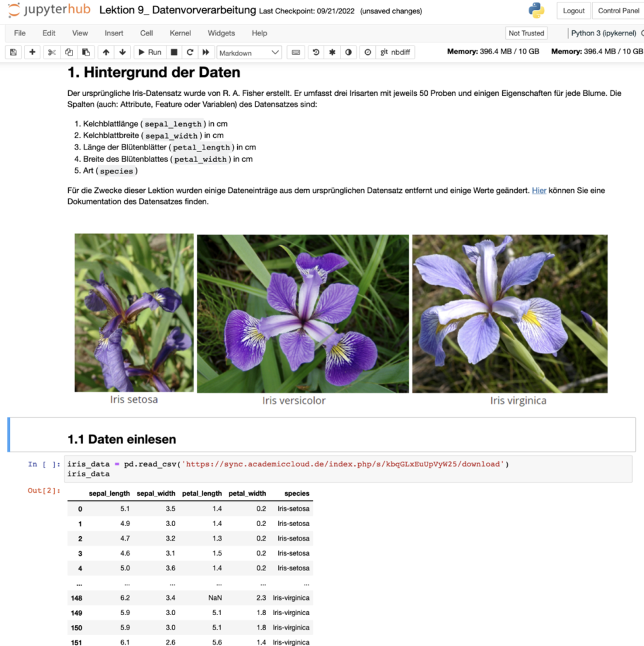The image size is (644, 646).
Task: Open the command palette keyboard icon
Action: tap(296, 52)
